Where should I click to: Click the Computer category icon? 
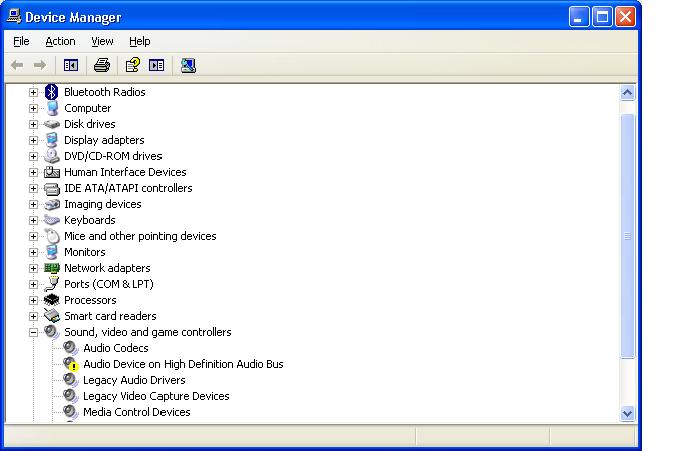click(52, 108)
